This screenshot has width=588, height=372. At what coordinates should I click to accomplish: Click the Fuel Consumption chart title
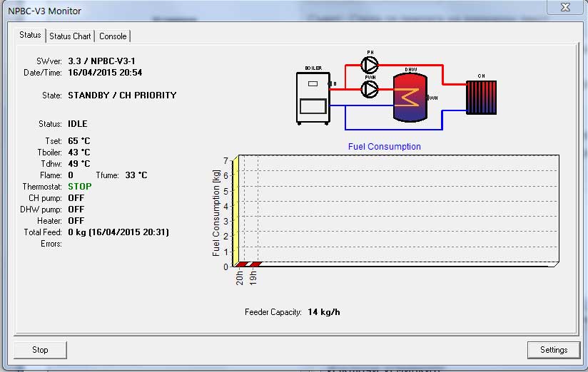point(384,147)
